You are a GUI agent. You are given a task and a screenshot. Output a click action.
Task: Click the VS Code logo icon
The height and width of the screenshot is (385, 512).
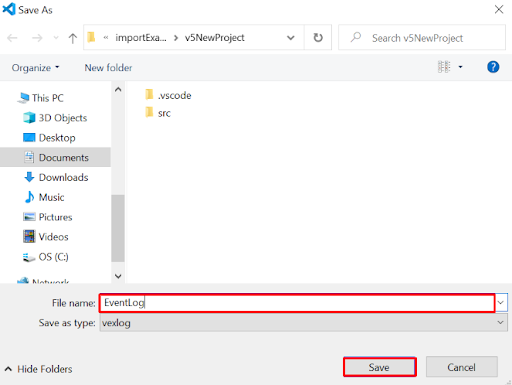click(x=9, y=9)
